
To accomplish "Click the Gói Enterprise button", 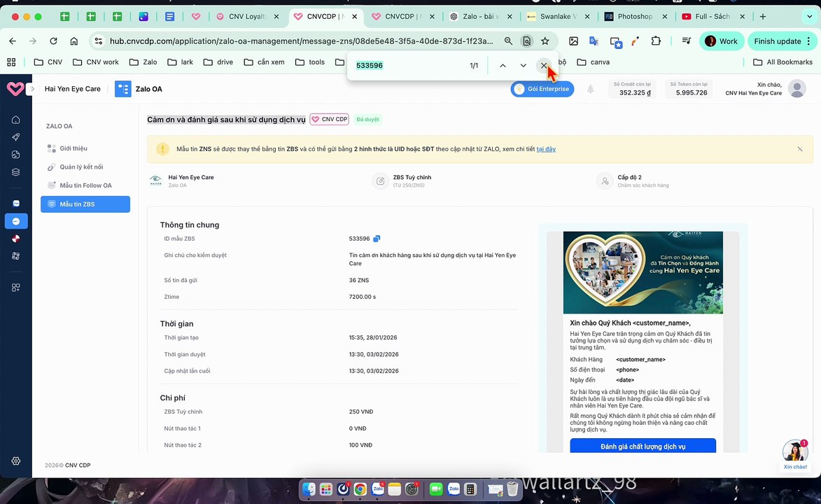I will point(542,89).
